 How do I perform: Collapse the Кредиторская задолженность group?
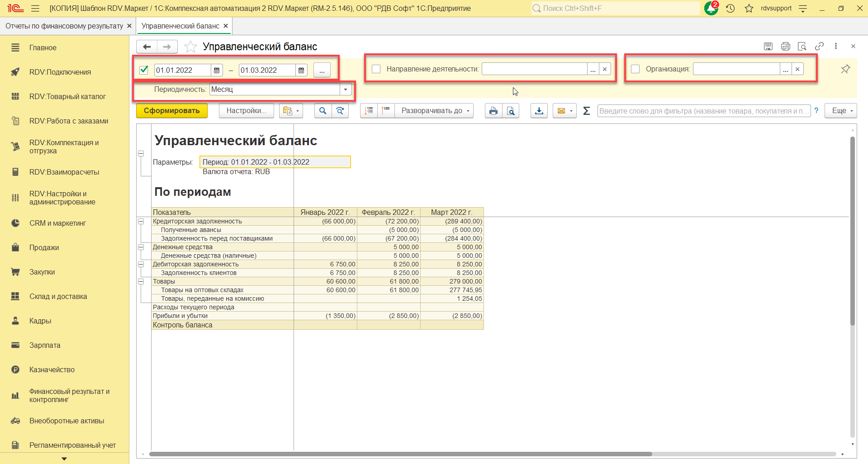(x=141, y=222)
